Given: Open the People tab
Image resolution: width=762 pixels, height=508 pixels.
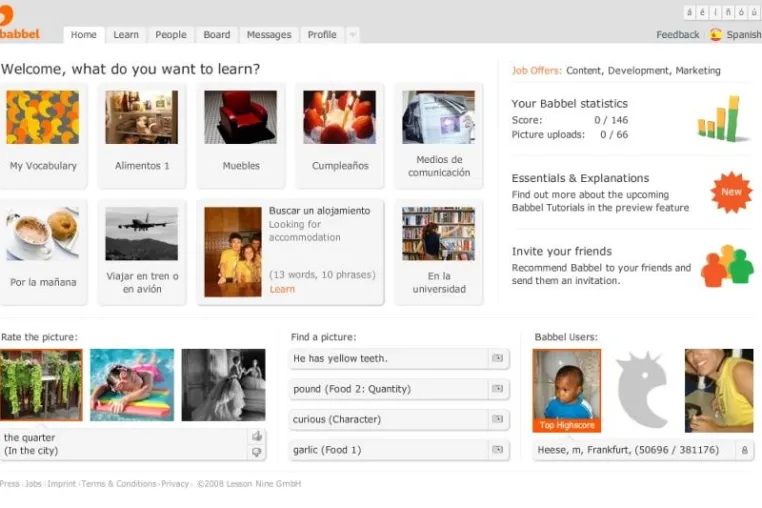Looking at the screenshot, I should 171,35.
